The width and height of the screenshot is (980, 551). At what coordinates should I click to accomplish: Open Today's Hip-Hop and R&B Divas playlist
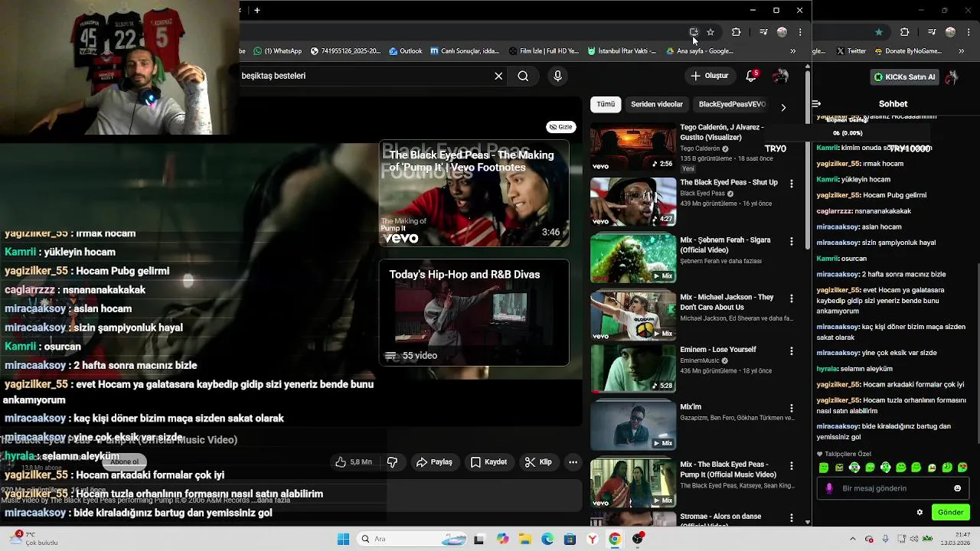[x=474, y=313]
